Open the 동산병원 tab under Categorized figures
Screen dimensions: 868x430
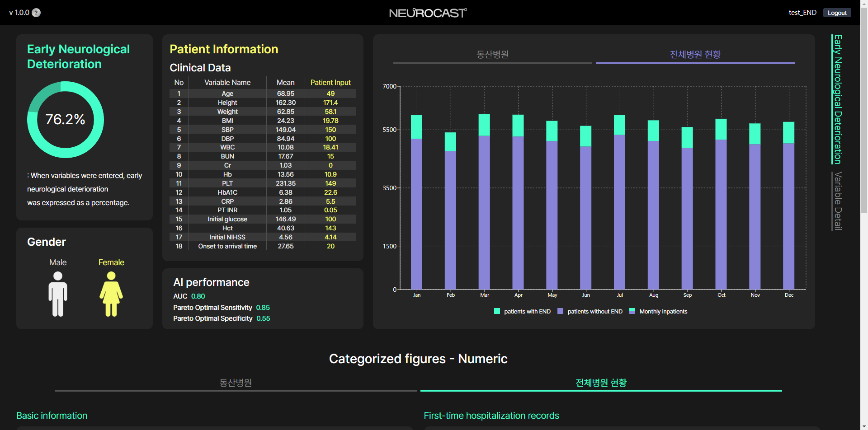point(236,383)
